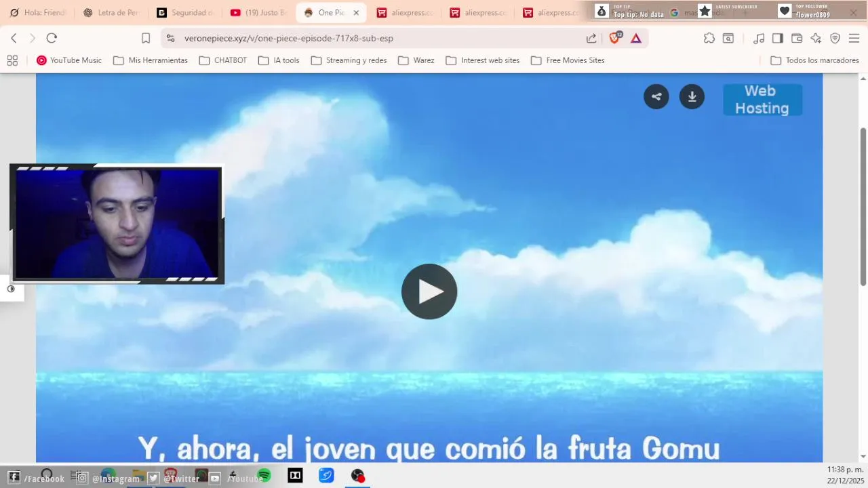Bookmark this page with the bookmark icon
Image resolution: width=868 pixels, height=488 pixels.
click(x=146, y=39)
